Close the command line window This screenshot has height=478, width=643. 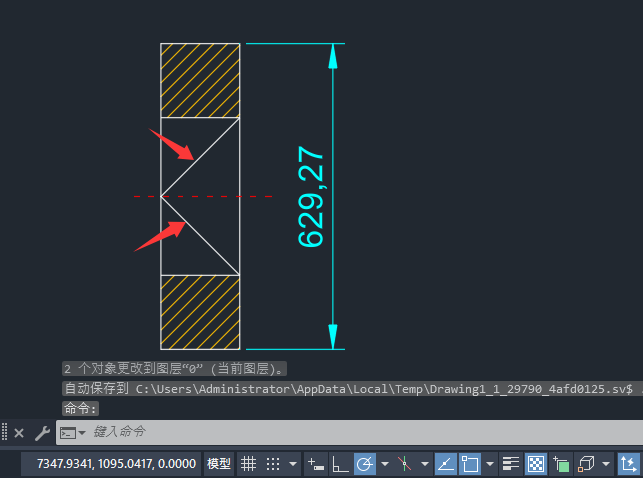pos(19,433)
